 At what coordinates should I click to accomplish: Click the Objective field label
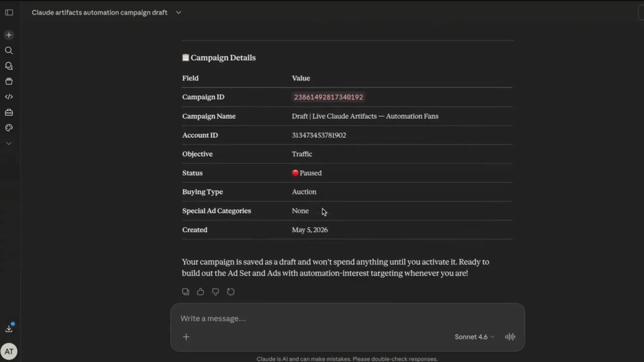coord(197,154)
